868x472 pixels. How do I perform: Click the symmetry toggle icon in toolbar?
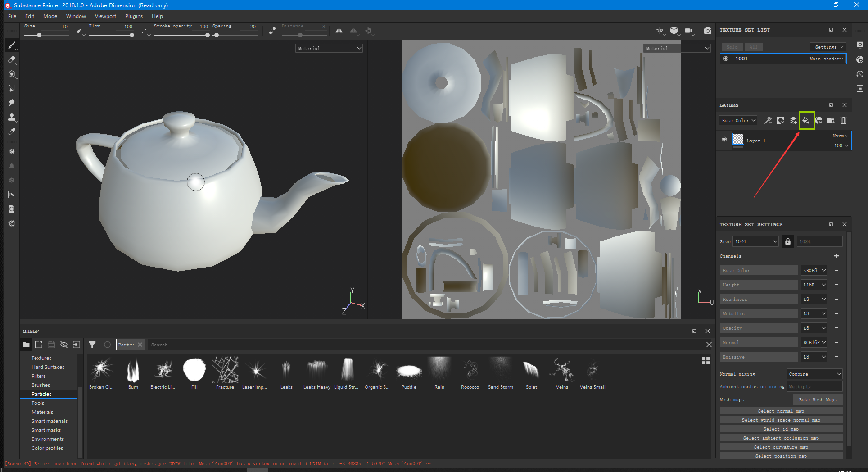[339, 31]
